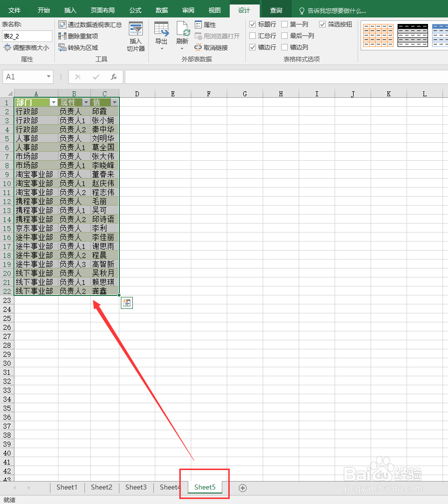Switch to Home (开始) tab
Image resolution: width=448 pixels, height=504 pixels.
pos(44,10)
